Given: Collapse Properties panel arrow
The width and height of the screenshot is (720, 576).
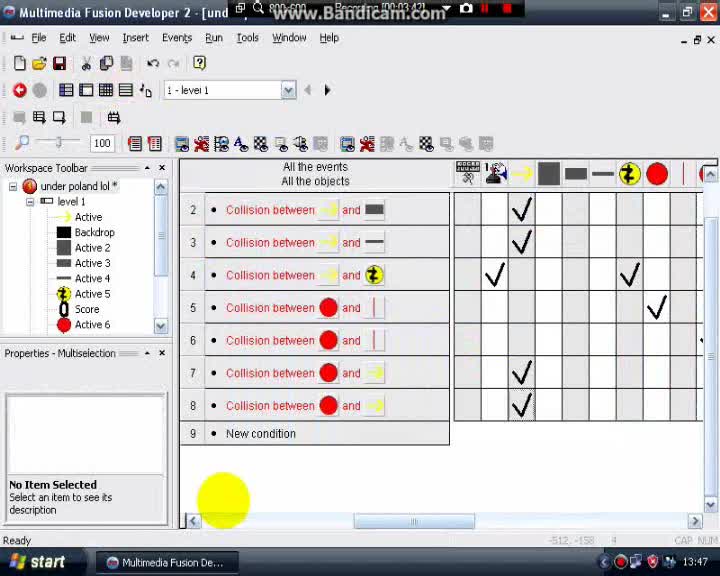Looking at the screenshot, I should coord(147,353).
